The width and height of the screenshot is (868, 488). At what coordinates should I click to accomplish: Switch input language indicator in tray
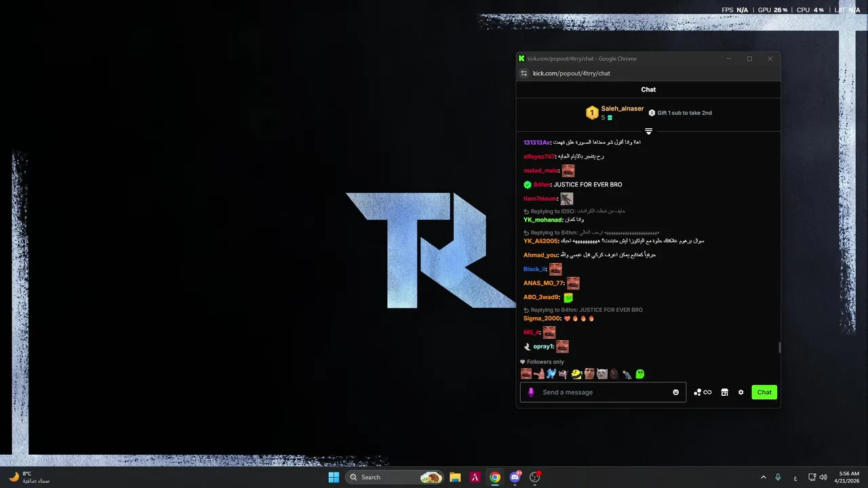(795, 477)
